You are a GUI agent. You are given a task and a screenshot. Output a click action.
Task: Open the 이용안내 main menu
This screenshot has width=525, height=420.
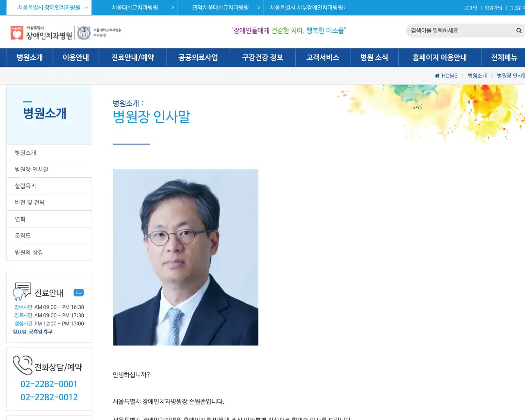click(76, 57)
